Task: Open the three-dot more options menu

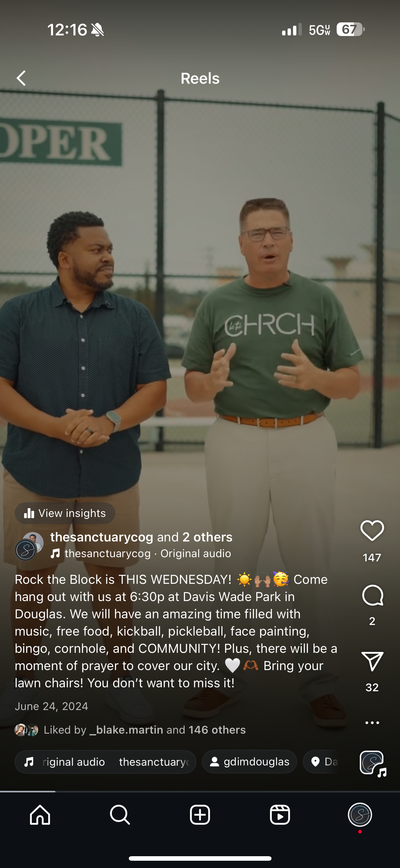Action: 372,722
